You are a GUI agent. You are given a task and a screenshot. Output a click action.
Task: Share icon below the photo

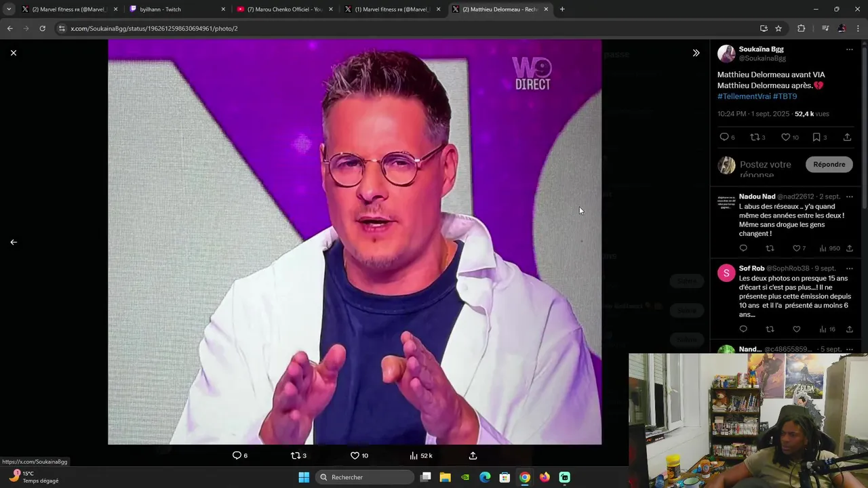473,455
